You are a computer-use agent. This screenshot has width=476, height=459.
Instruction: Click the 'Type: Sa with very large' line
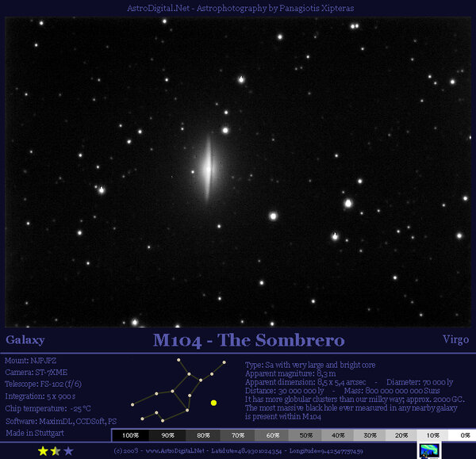[310, 365]
